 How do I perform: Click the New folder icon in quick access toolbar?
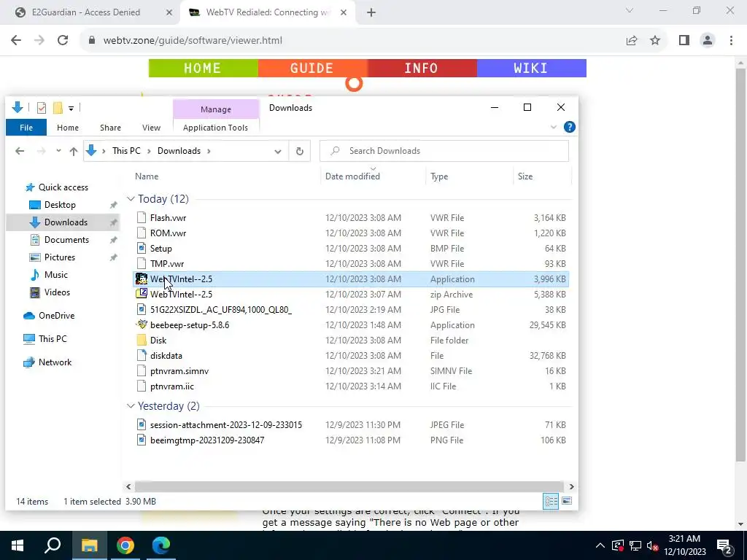(x=58, y=108)
